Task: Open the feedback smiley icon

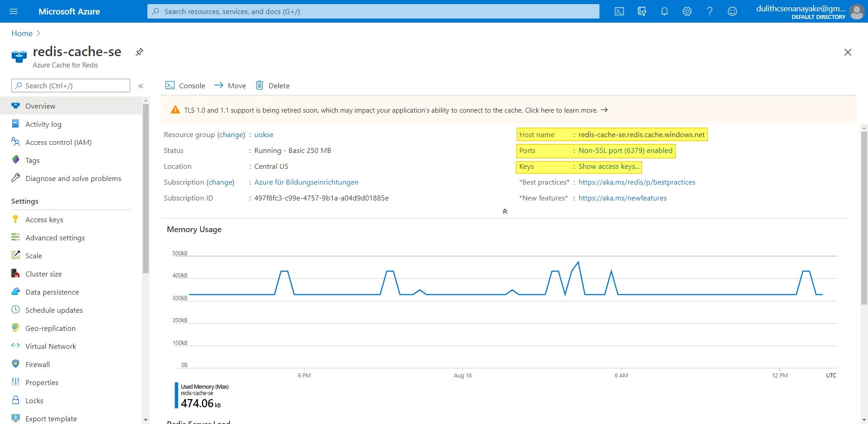Action: 732,11
